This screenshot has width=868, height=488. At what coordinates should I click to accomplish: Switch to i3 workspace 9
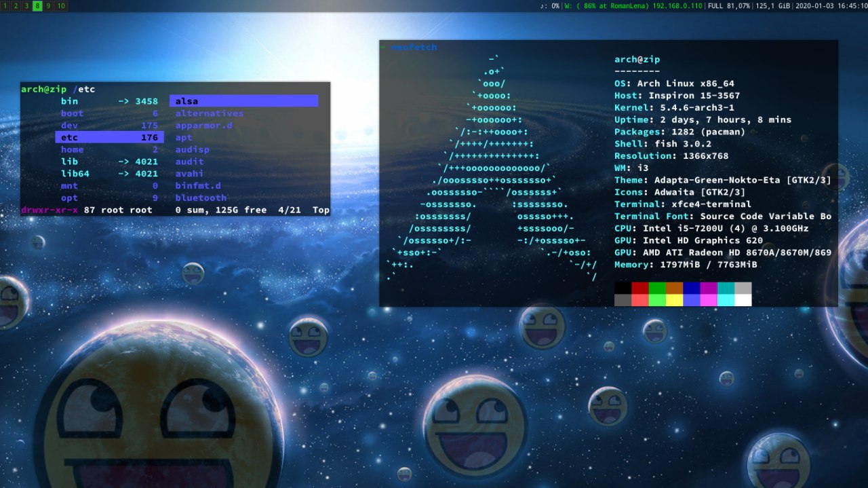(47, 5)
